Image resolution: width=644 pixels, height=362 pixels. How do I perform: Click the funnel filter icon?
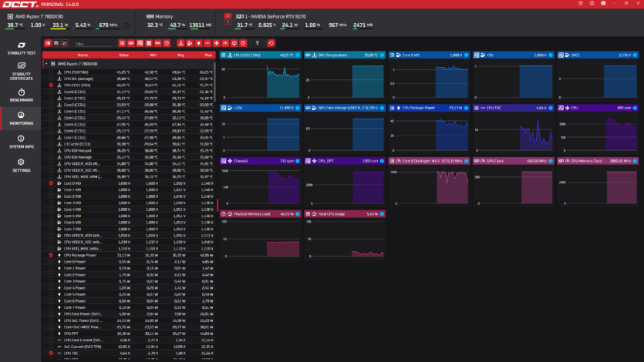tap(258, 43)
